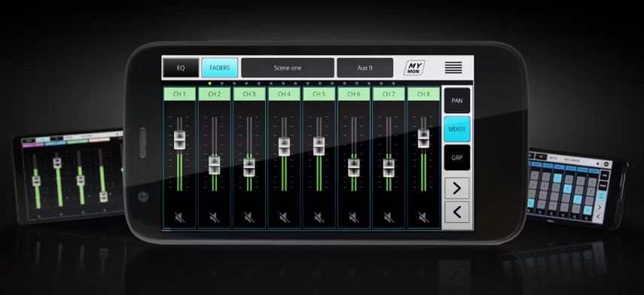644x295 pixels.
Task: Select the CH 1 channel label
Action: tap(179, 94)
